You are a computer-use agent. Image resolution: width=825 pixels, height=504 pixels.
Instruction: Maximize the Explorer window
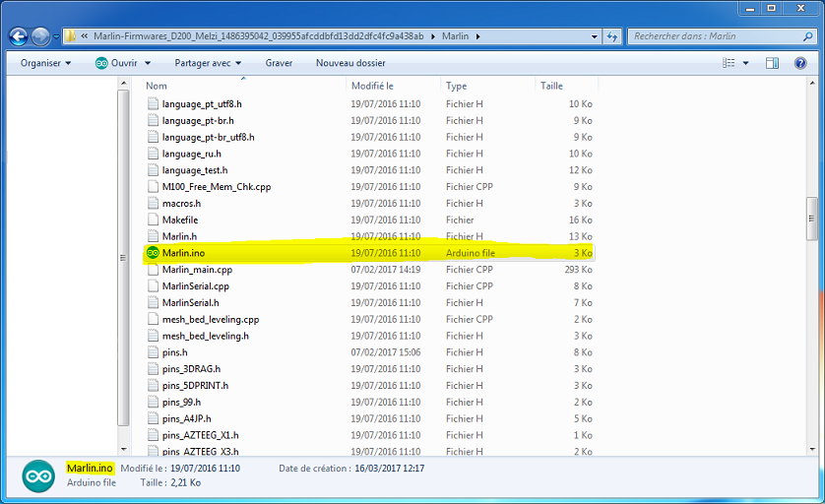pos(771,9)
